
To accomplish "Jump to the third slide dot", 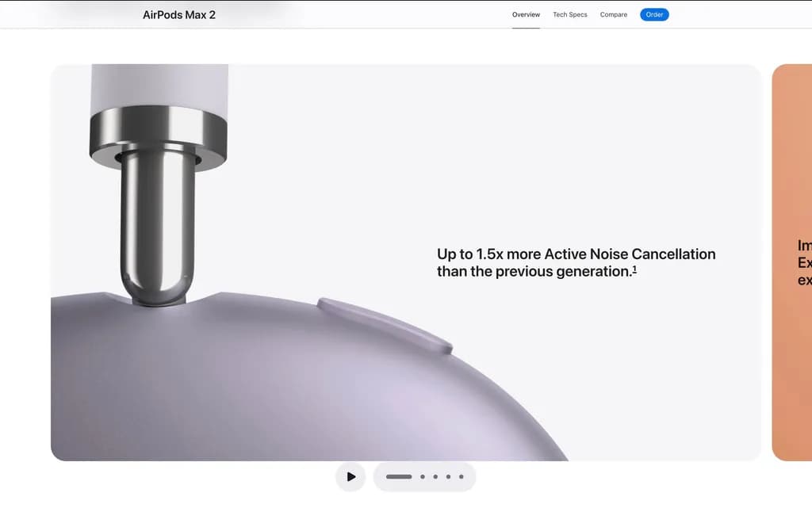I will tap(435, 476).
